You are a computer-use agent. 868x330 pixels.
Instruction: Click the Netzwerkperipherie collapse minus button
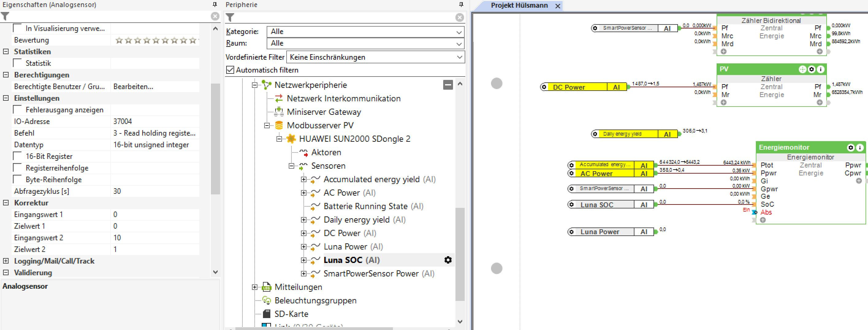(x=448, y=85)
